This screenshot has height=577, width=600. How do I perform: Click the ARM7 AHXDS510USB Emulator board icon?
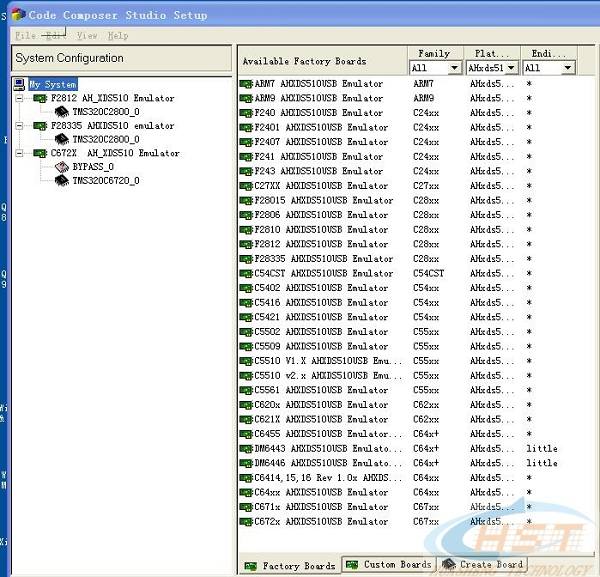(x=246, y=84)
